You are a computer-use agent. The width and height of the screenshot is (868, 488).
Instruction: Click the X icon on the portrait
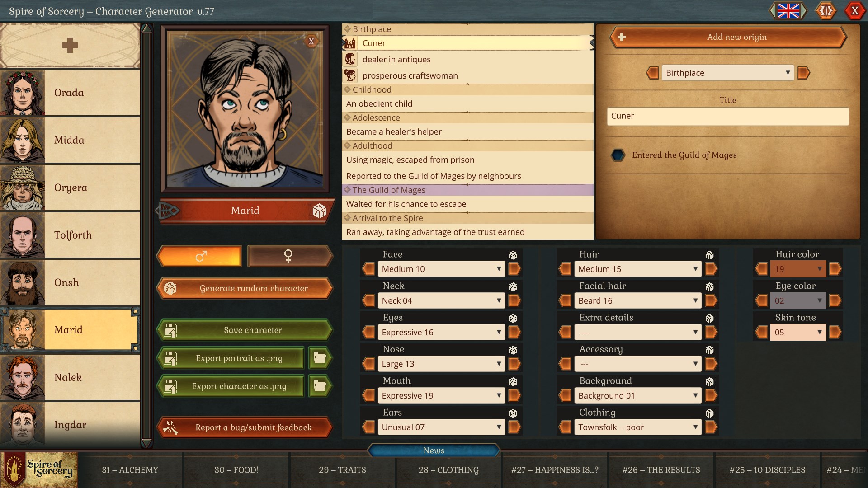[311, 41]
